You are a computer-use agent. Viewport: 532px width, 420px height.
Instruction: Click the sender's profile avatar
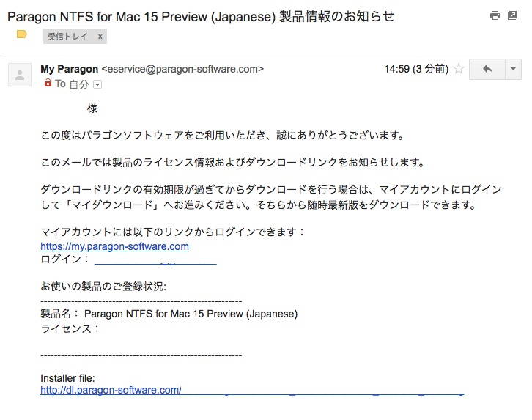19,75
